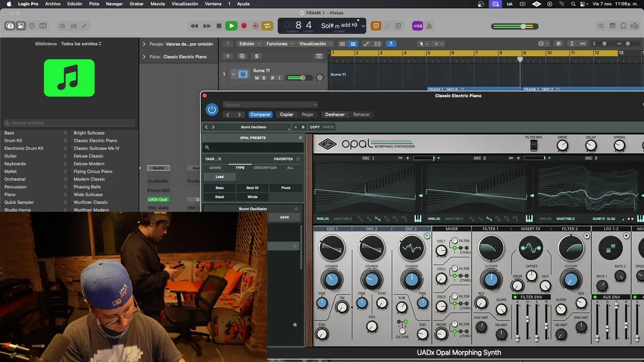Image resolution: width=644 pixels, height=362 pixels.
Task: Open the Editors pencil icon
Action: click(85, 26)
